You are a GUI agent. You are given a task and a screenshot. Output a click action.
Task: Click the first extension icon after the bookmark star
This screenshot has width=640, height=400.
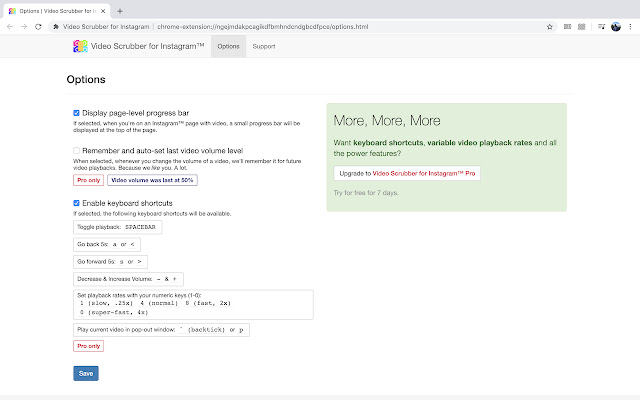(x=567, y=27)
